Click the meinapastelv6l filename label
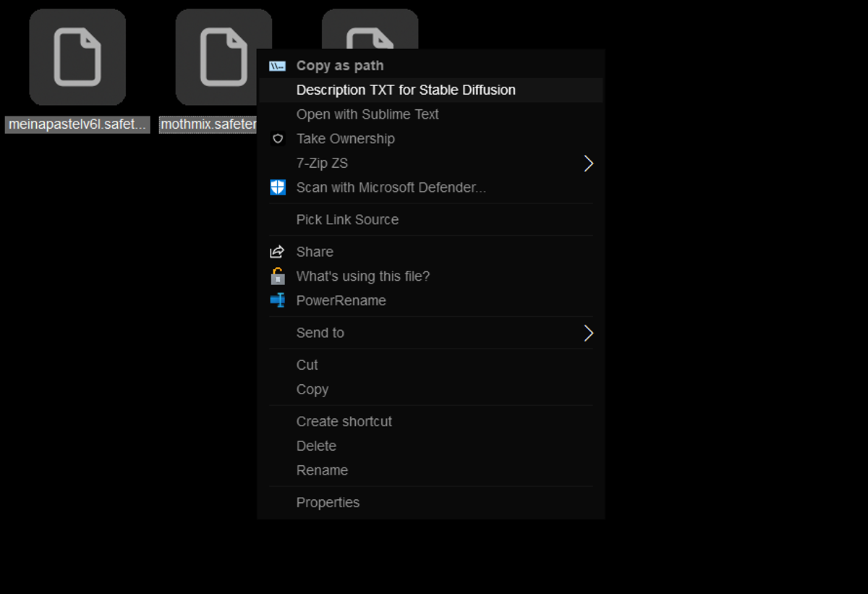The image size is (868, 594). 77,124
